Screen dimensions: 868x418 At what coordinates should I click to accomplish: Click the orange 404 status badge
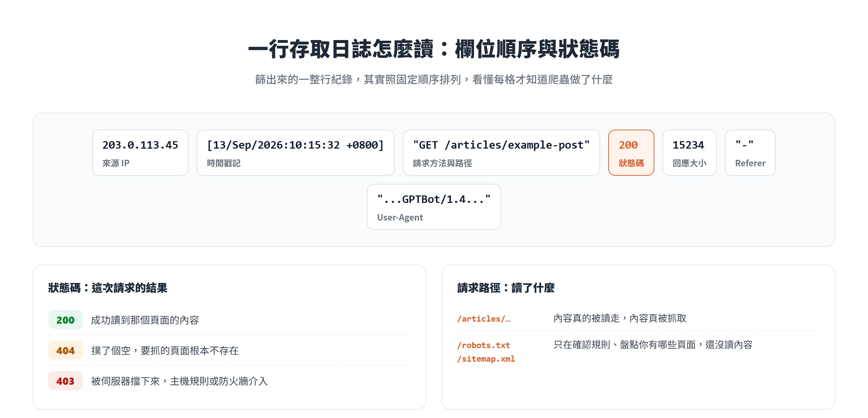(x=65, y=350)
